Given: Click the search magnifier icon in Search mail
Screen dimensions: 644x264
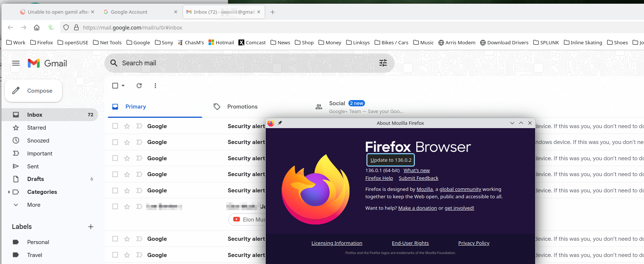Looking at the screenshot, I should tap(114, 63).
